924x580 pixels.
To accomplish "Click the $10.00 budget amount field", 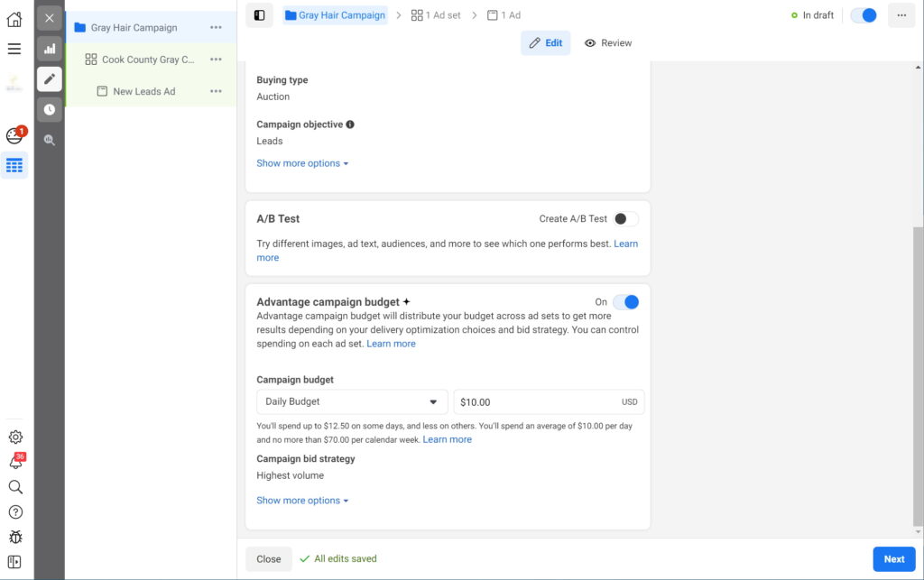I will [537, 402].
